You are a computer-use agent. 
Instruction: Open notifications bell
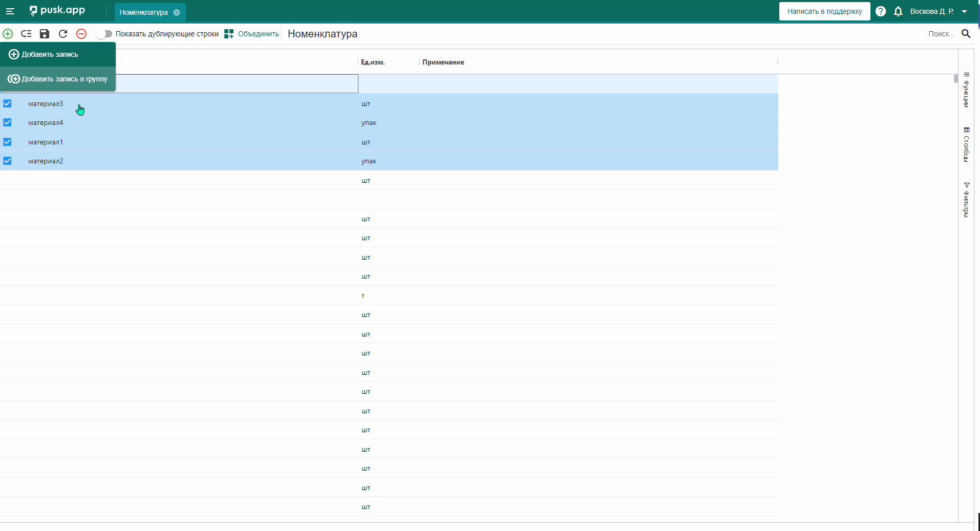tap(898, 11)
